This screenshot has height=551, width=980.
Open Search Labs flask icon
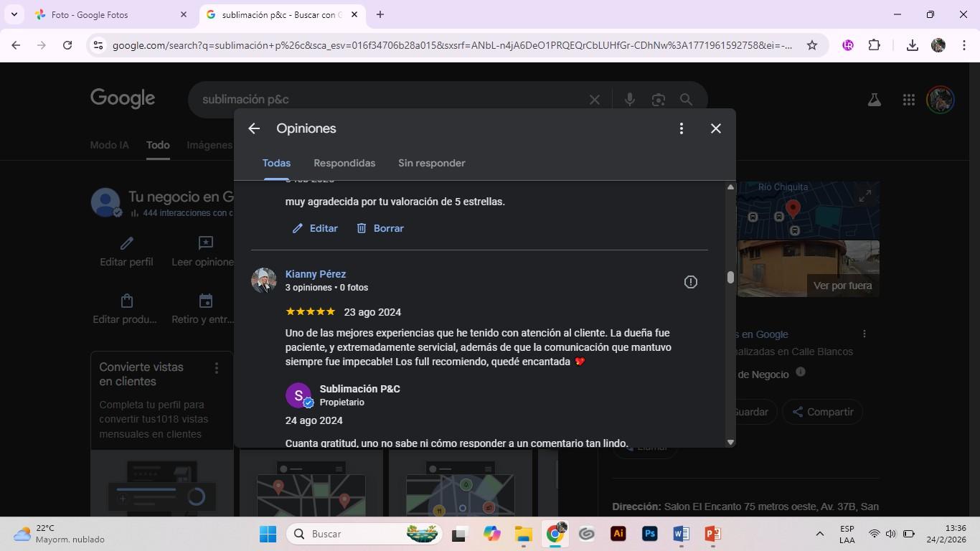[x=874, y=100]
